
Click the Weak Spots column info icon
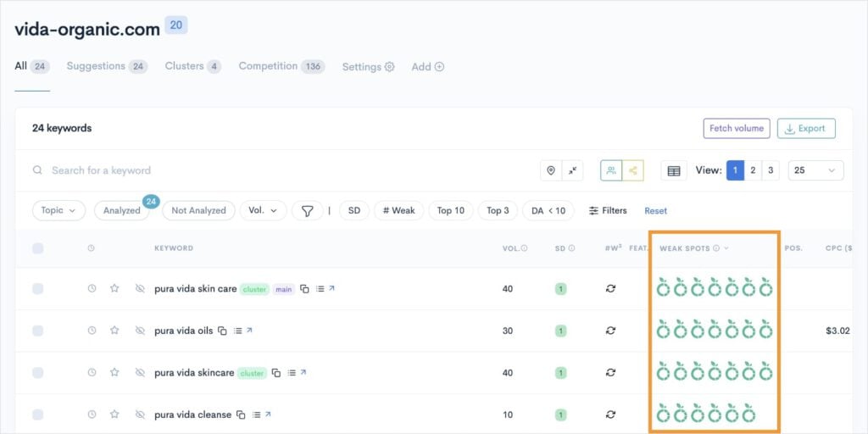tap(716, 248)
